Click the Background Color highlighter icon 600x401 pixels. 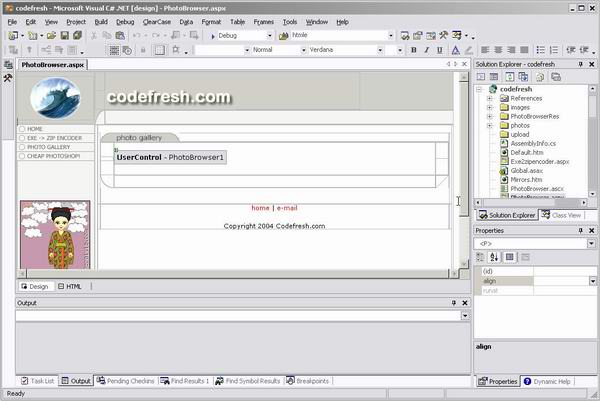469,50
